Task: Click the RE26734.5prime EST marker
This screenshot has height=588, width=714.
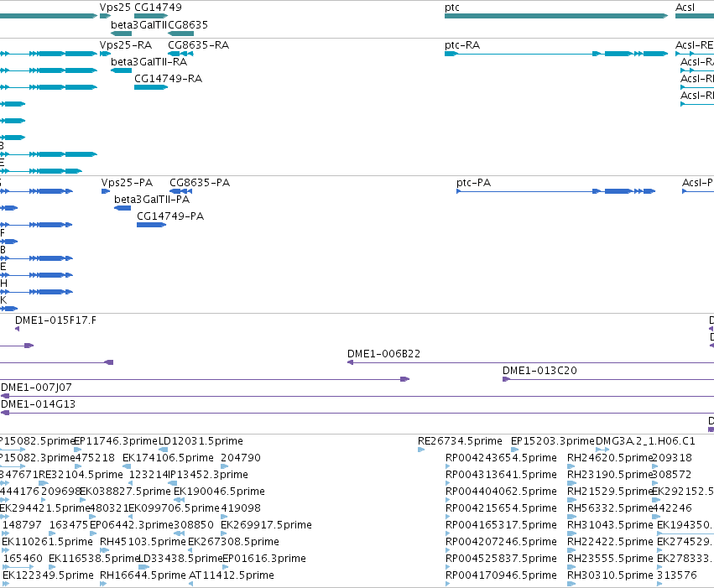Action: (421, 450)
